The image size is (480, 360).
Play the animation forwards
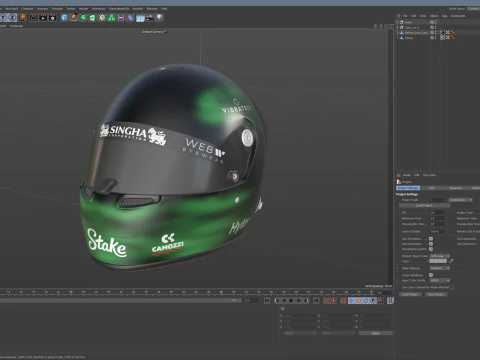tap(291, 301)
